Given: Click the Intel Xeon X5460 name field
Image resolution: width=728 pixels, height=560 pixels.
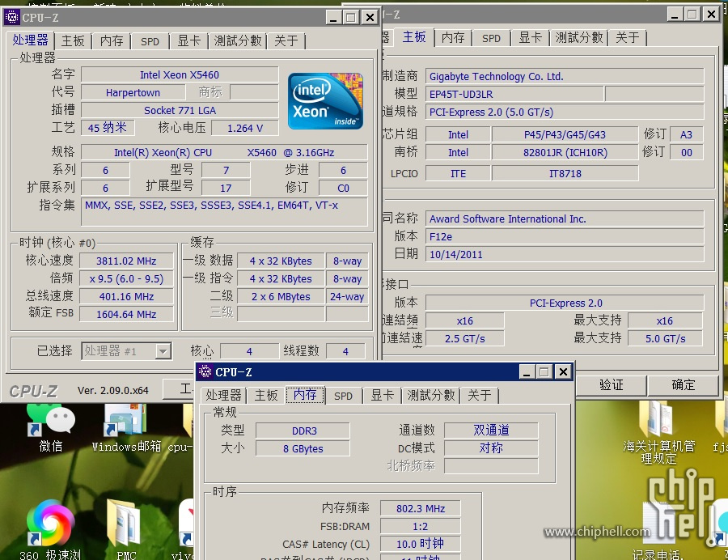Looking at the screenshot, I should [180, 74].
